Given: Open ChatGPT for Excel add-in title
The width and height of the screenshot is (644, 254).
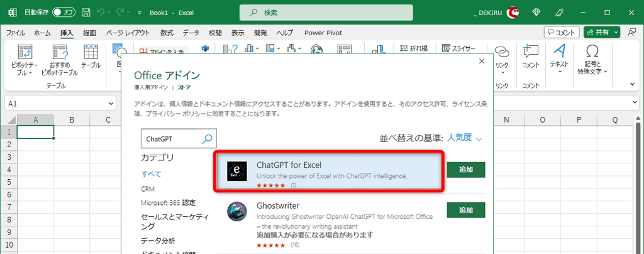Looking at the screenshot, I should pos(289,165).
